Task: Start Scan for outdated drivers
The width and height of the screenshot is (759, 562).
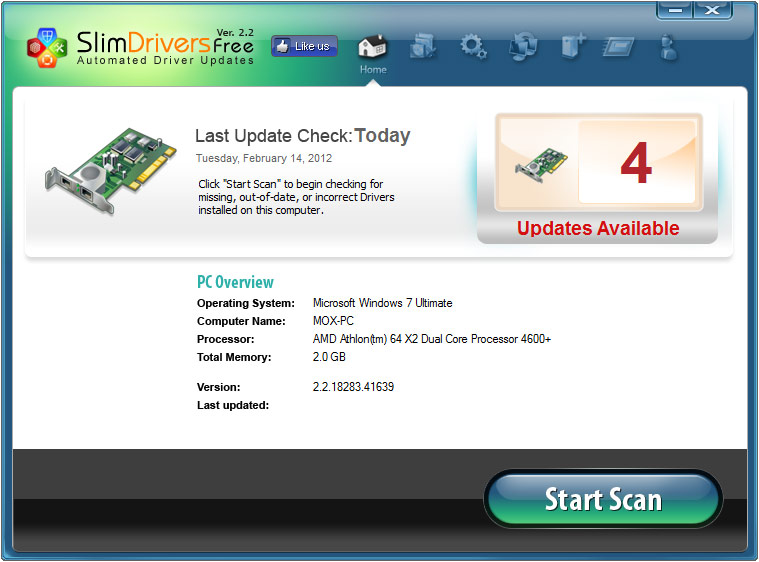Action: point(603,499)
